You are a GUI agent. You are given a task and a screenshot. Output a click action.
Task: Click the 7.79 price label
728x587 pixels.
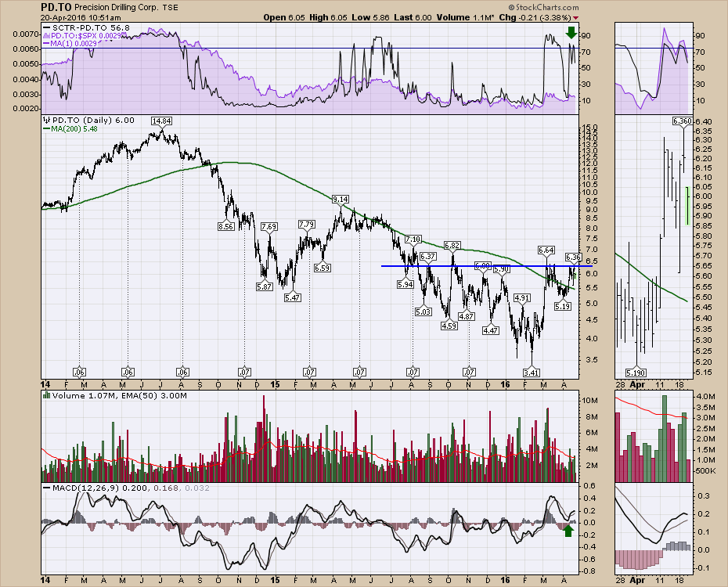[306, 224]
